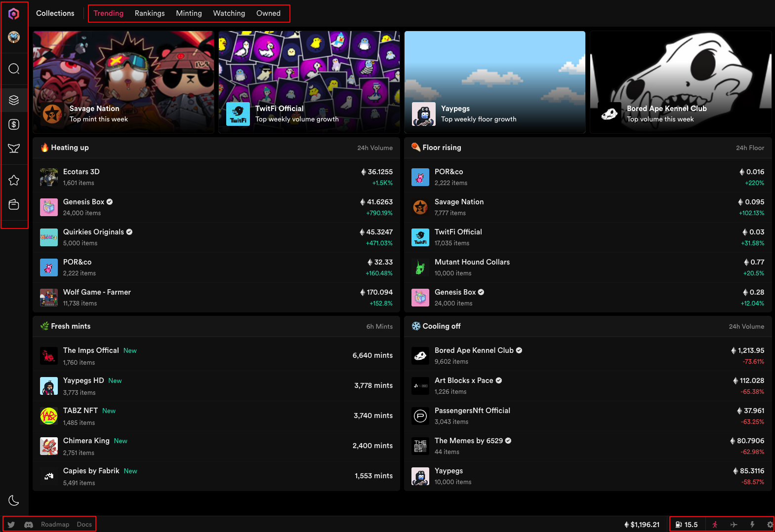This screenshot has width=775, height=532.
Task: Open Savage Nation top mint banner
Action: pos(123,82)
